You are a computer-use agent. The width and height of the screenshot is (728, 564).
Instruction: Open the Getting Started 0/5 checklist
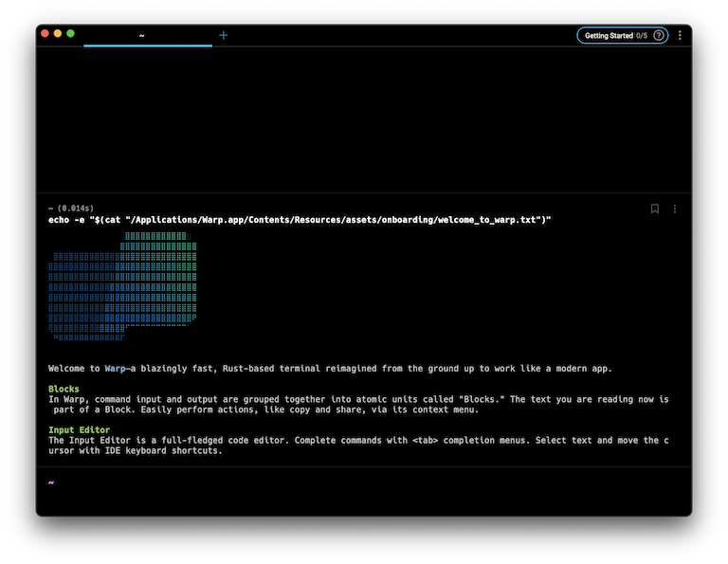pos(622,35)
